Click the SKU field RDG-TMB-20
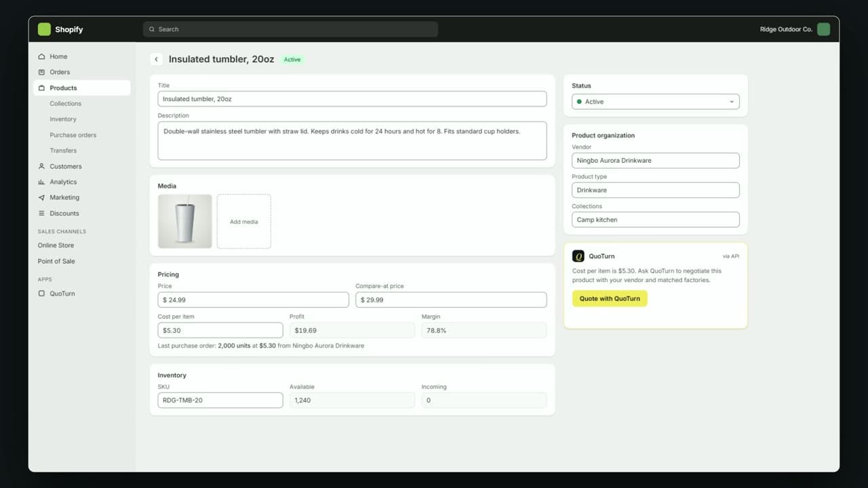Viewport: 868px width, 488px height. pos(220,401)
